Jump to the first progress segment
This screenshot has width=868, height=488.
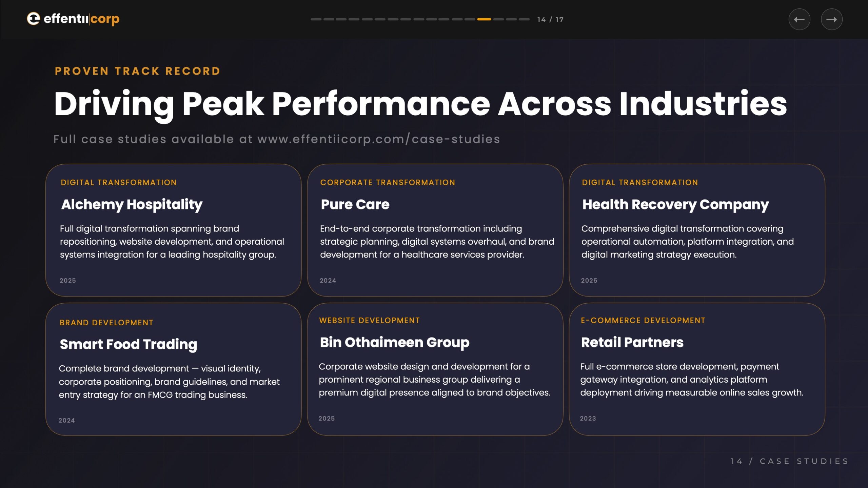(x=316, y=19)
